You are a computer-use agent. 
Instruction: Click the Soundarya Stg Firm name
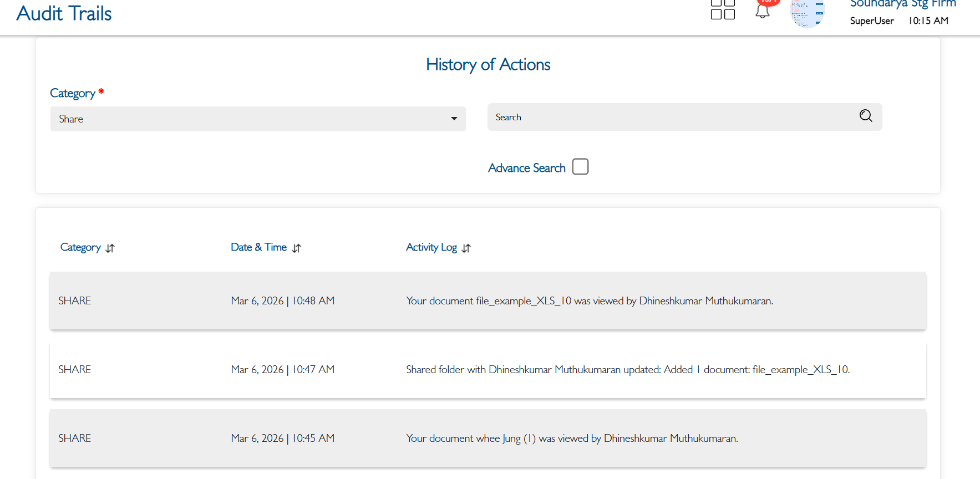902,4
